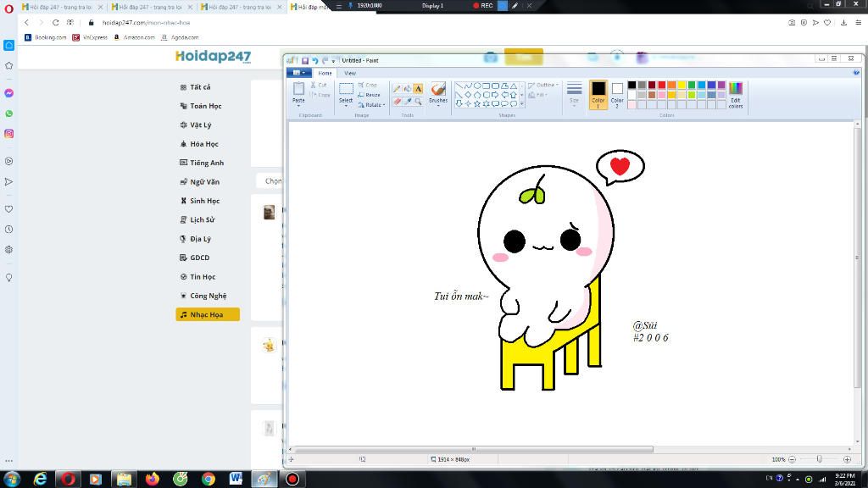Select the Fill with color bucket tool

pos(408,88)
